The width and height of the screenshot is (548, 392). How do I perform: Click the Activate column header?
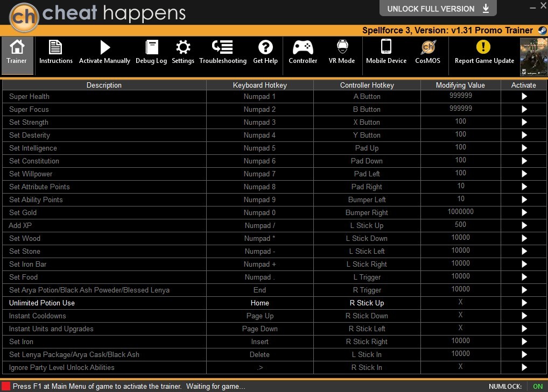tap(524, 85)
